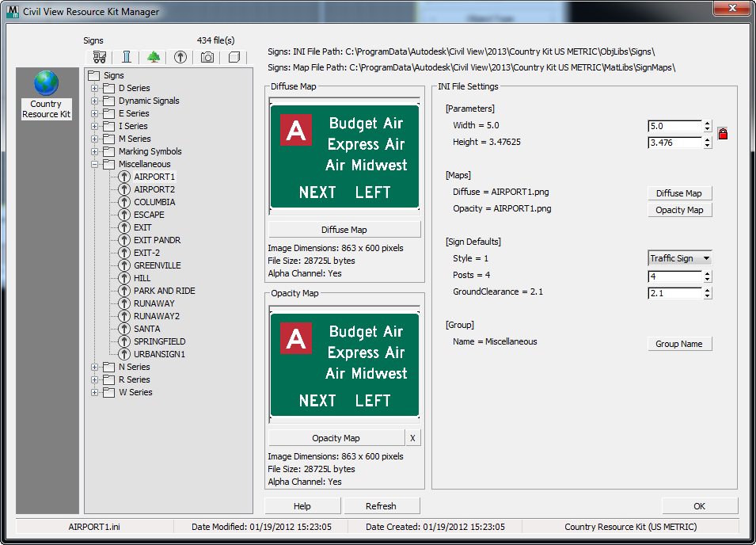Expand the R Series folder

click(94, 379)
